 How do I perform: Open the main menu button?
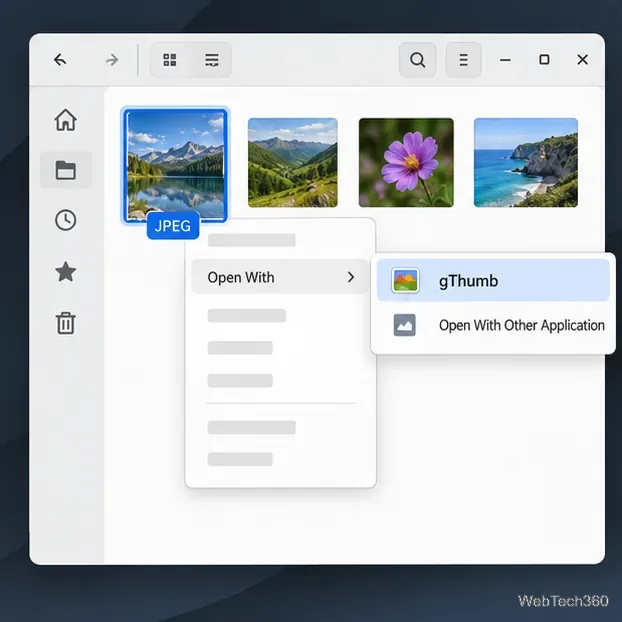(x=463, y=60)
